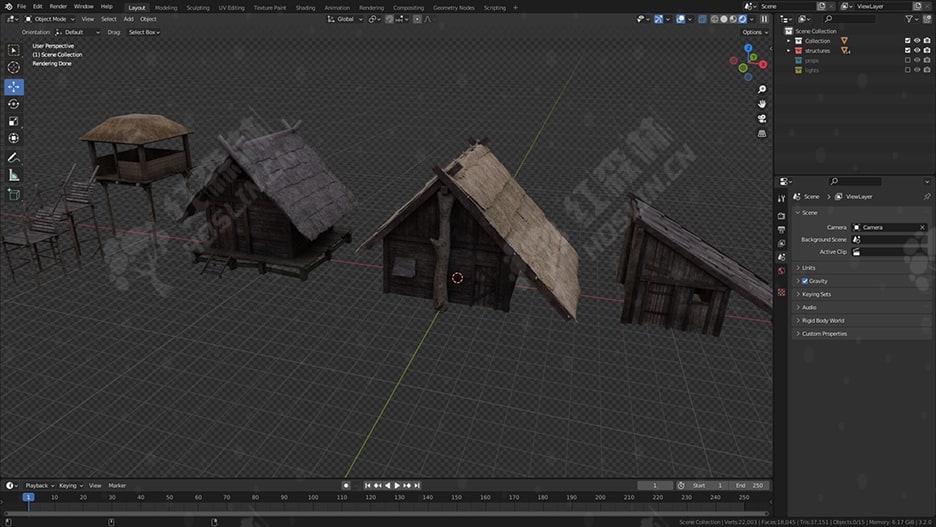The image size is (936, 527).
Task: Open the Object Mode dropdown
Action: click(x=50, y=19)
